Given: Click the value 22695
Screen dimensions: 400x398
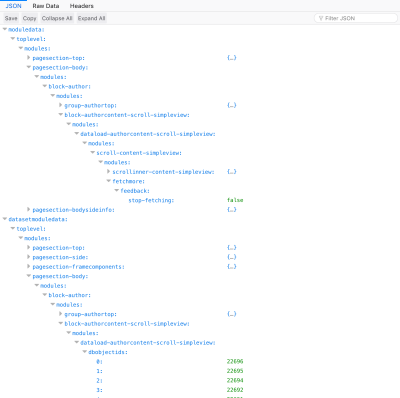Looking at the screenshot, I should click(x=235, y=371).
